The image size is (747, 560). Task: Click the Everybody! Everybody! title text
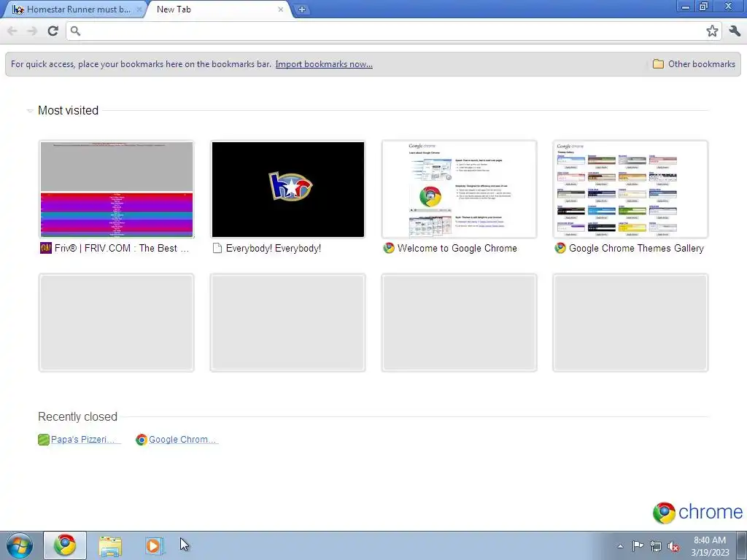pos(274,248)
